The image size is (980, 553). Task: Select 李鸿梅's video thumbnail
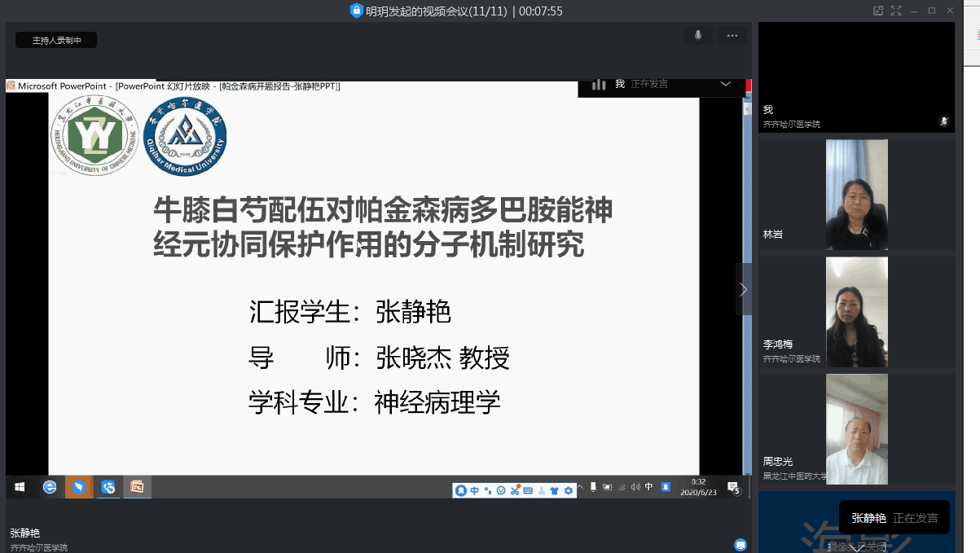(x=856, y=311)
